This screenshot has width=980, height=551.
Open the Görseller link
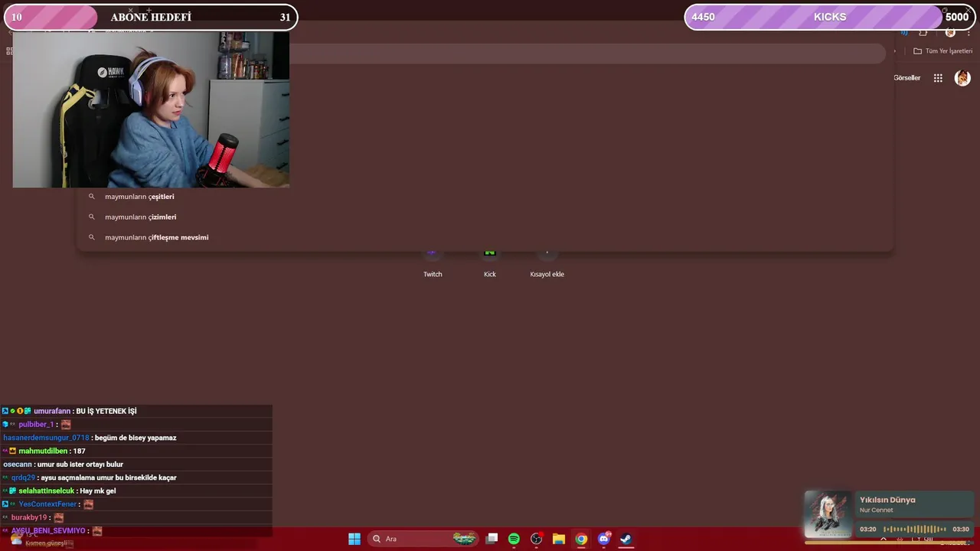pyautogui.click(x=906, y=78)
